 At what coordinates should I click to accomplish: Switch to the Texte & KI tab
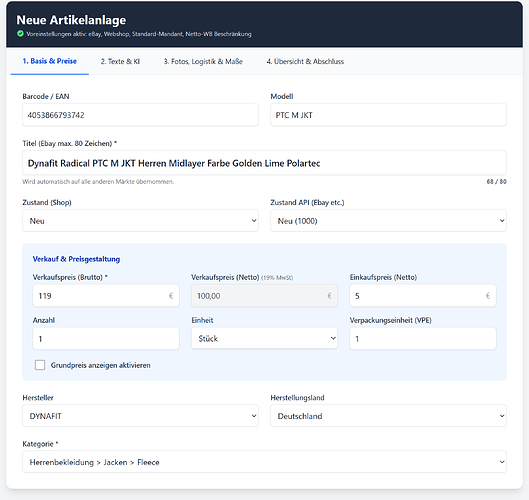(x=120, y=61)
